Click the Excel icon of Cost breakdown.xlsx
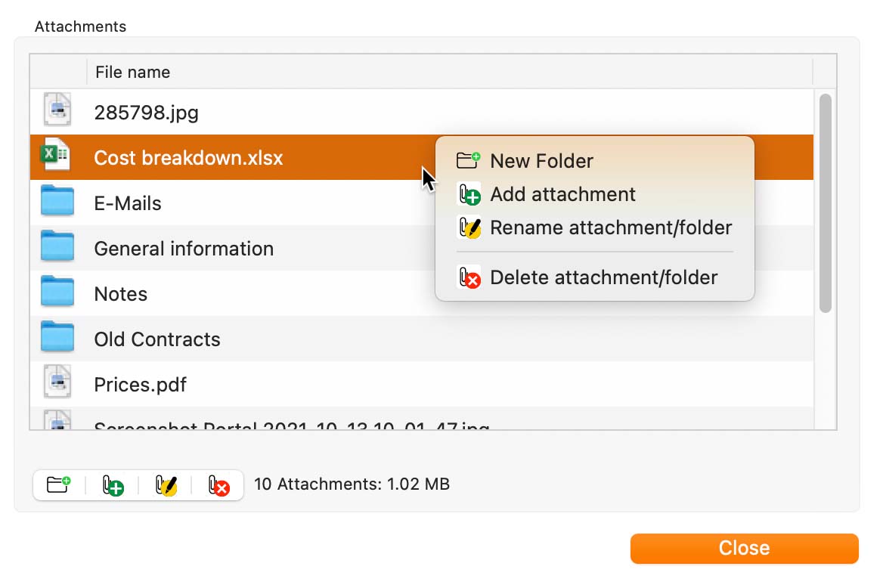Screen dimensions: 883x588 (x=55, y=154)
